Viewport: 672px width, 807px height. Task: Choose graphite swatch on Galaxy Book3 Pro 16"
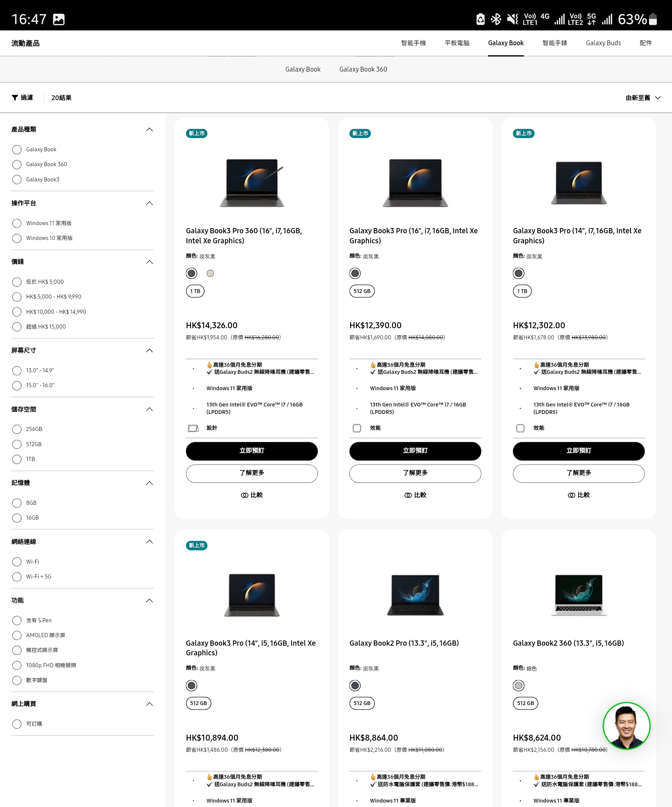355,273
